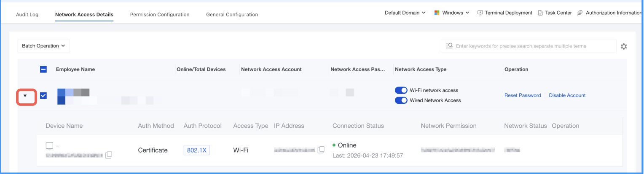Click the search list icon in search box
The image size is (644, 174).
click(x=449, y=46)
